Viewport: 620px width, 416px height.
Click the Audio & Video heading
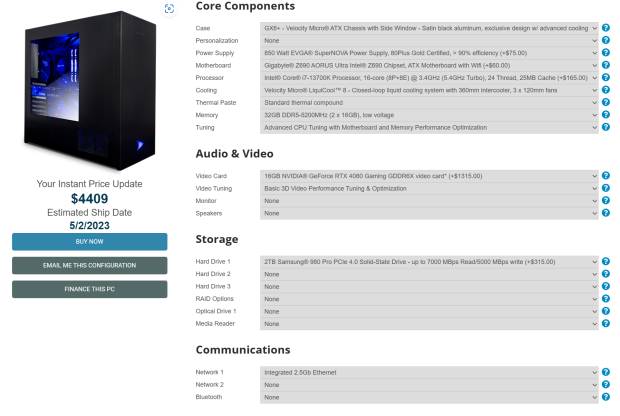[234, 153]
